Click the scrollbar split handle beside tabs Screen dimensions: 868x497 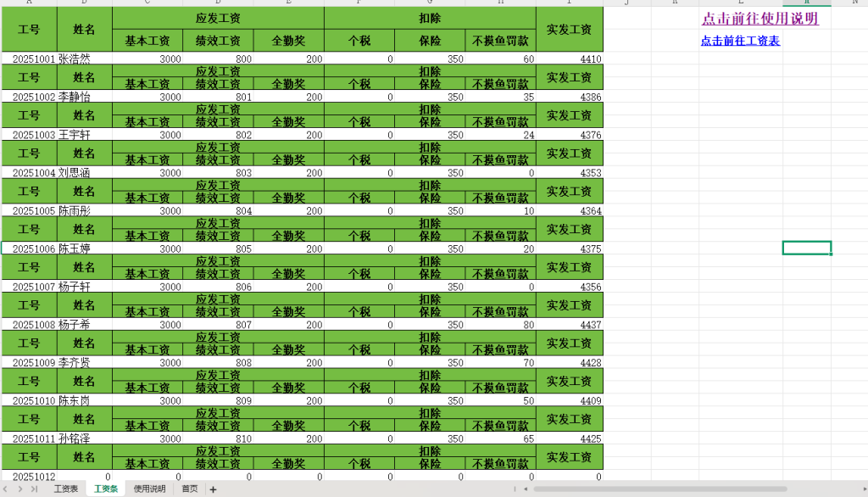point(515,489)
